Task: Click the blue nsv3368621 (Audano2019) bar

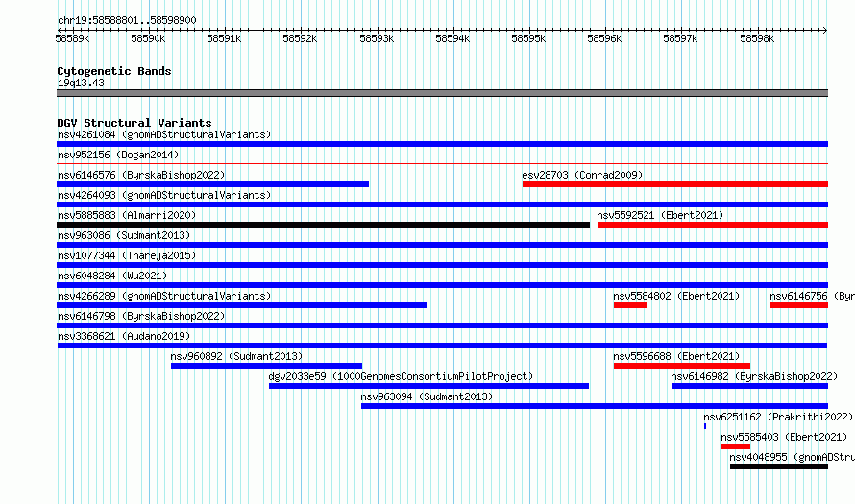Action: (x=442, y=346)
